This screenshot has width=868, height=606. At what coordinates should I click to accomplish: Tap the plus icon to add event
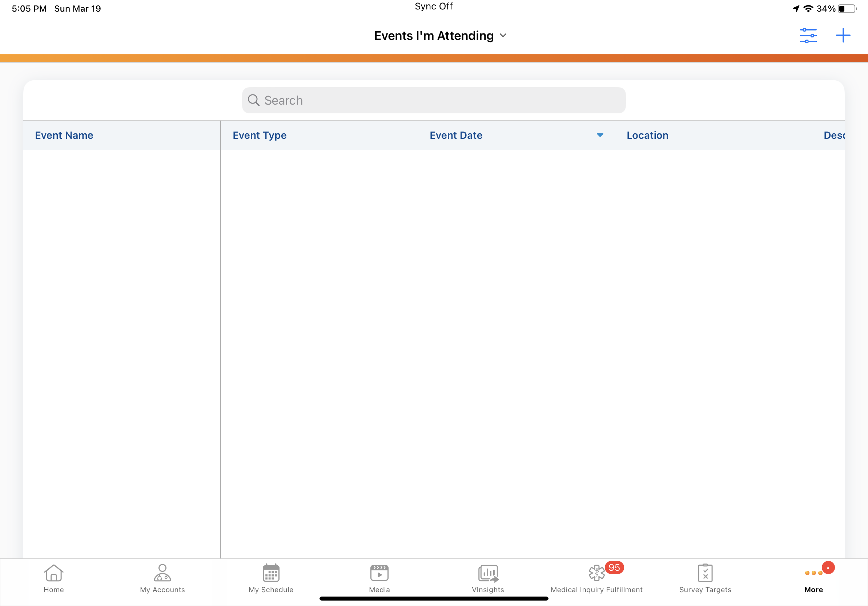843,36
